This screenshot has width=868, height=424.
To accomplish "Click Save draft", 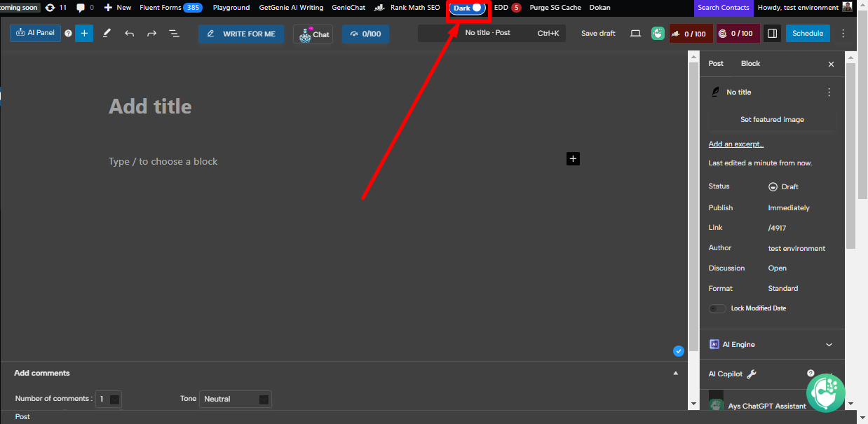I will pos(598,33).
